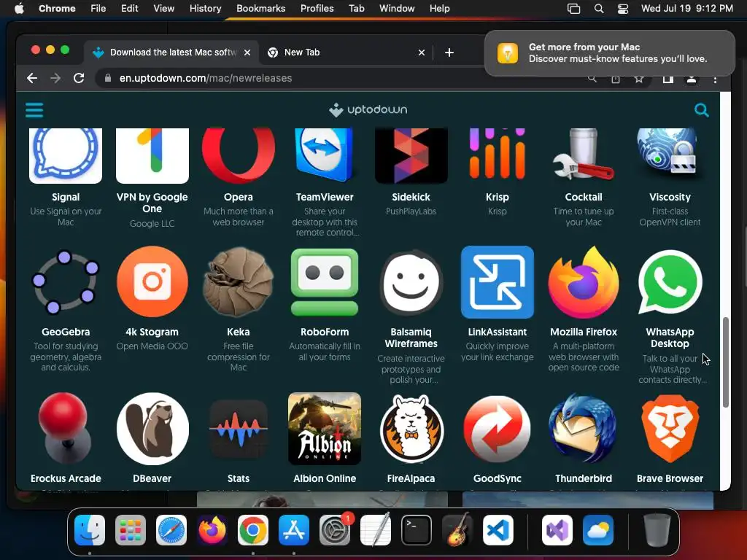Click the Brave Browser lion icon
The height and width of the screenshot is (560, 747).
[x=670, y=429]
